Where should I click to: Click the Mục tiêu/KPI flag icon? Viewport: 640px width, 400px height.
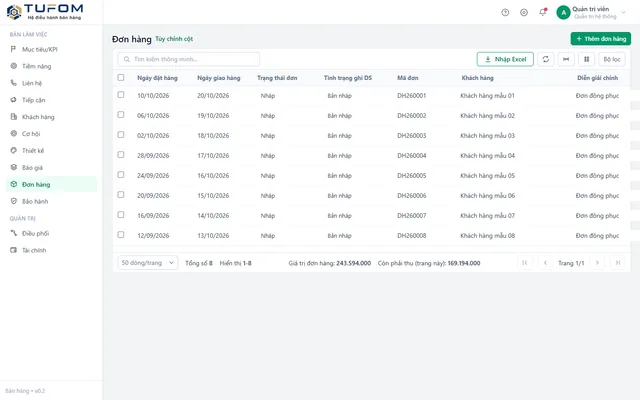[x=13, y=49]
